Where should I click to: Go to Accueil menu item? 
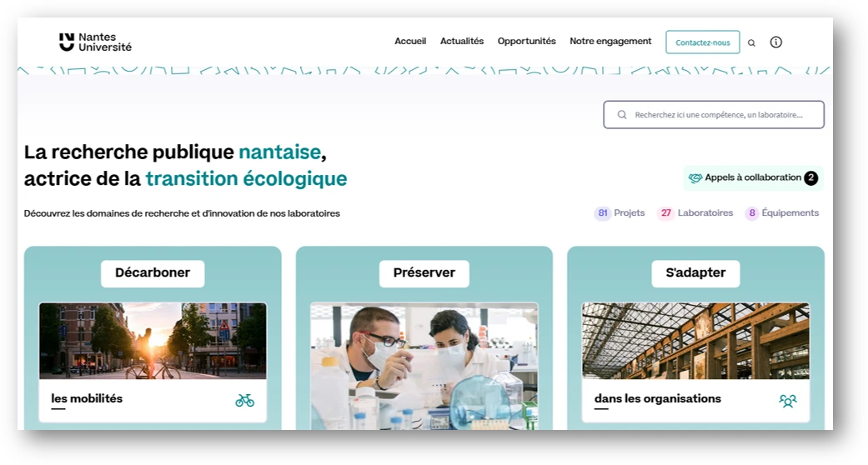pyautogui.click(x=410, y=41)
